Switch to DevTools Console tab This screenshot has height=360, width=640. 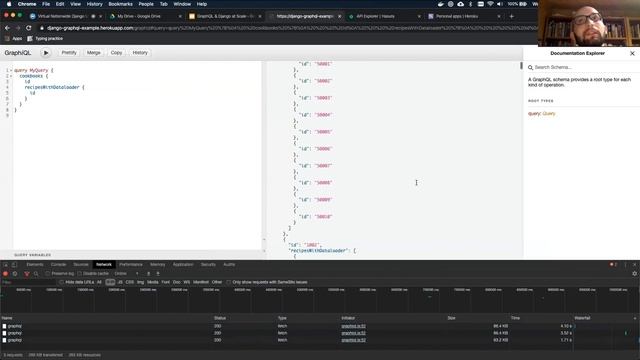[x=58, y=264]
